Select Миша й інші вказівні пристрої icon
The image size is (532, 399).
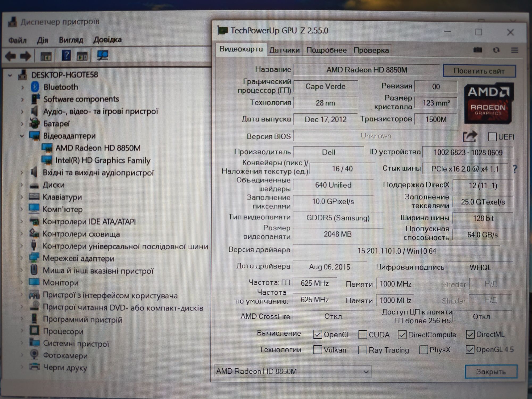(34, 270)
